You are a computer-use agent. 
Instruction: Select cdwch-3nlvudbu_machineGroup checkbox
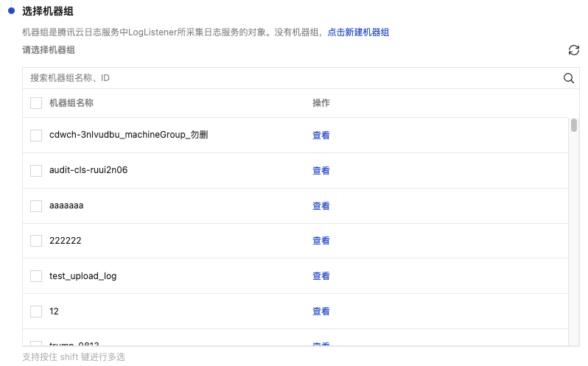click(36, 136)
